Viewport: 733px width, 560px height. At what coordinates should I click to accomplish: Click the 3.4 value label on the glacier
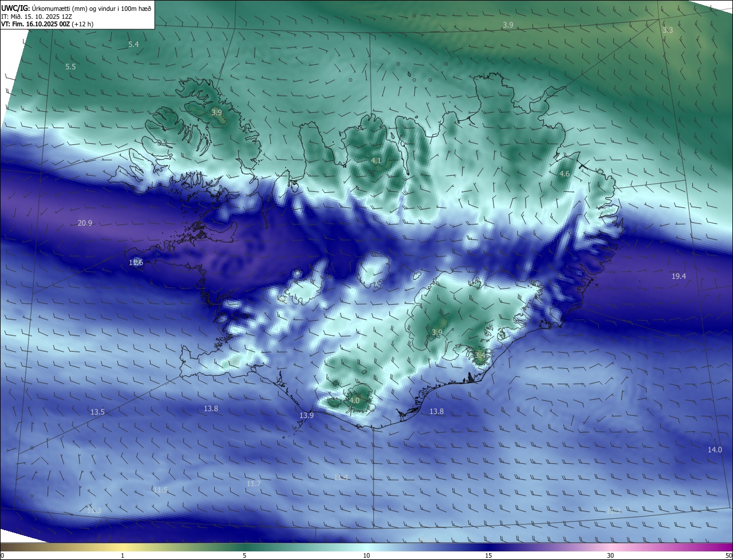480,355
